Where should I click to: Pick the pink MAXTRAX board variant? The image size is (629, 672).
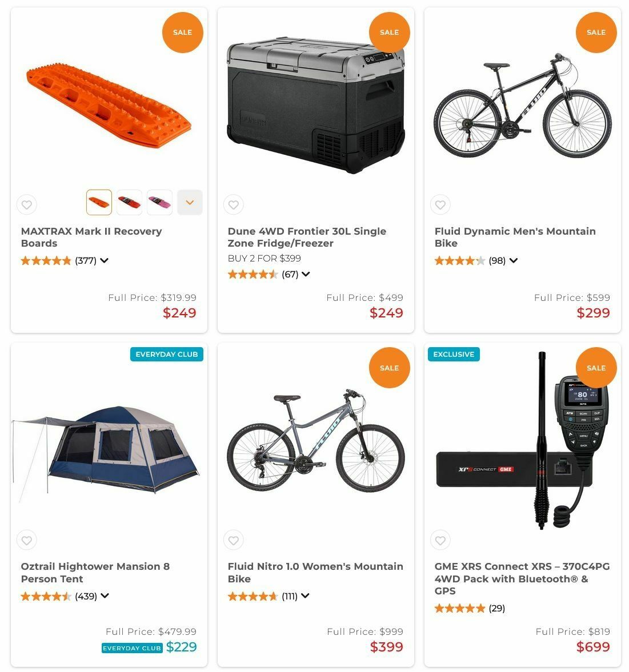159,202
